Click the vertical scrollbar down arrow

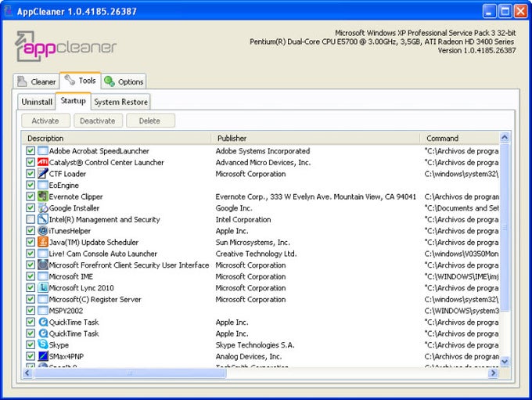point(505,362)
